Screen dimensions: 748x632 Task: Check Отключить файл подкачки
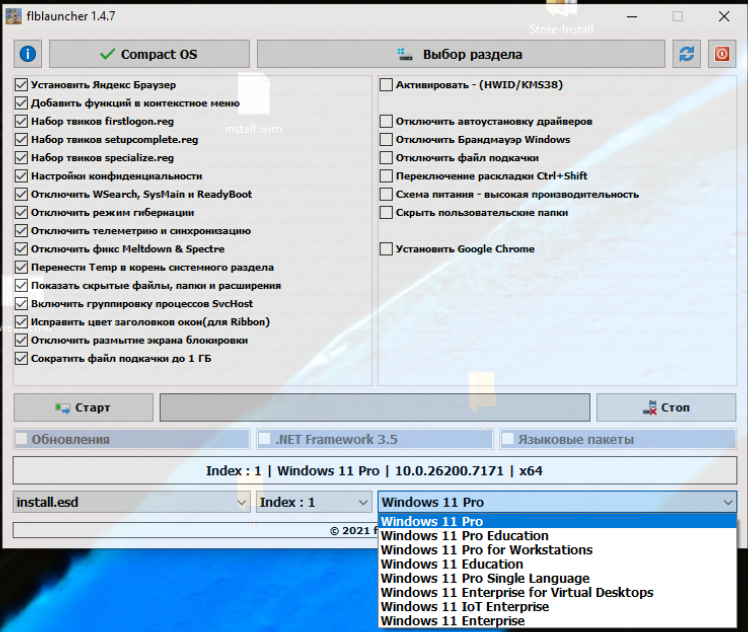tap(386, 158)
